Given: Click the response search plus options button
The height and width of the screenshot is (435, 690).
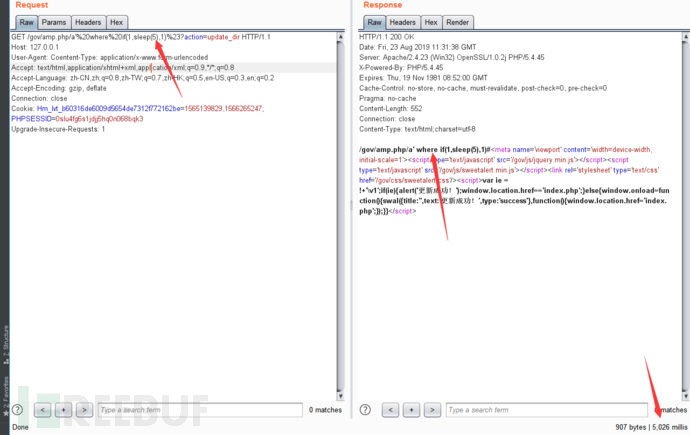Looking at the screenshot, I should [411, 410].
